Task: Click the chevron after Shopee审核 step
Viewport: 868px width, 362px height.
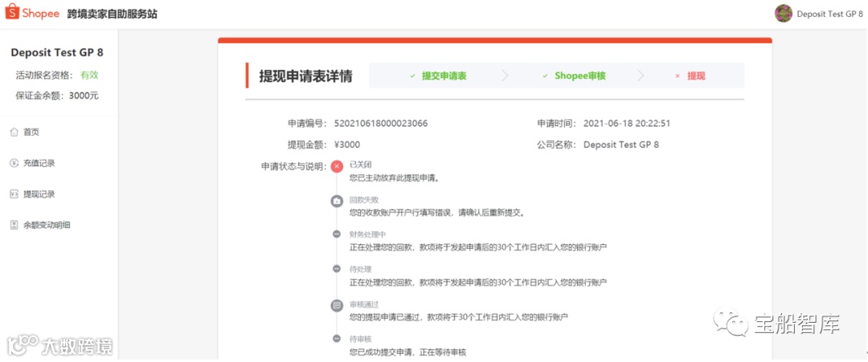Action: (641, 75)
